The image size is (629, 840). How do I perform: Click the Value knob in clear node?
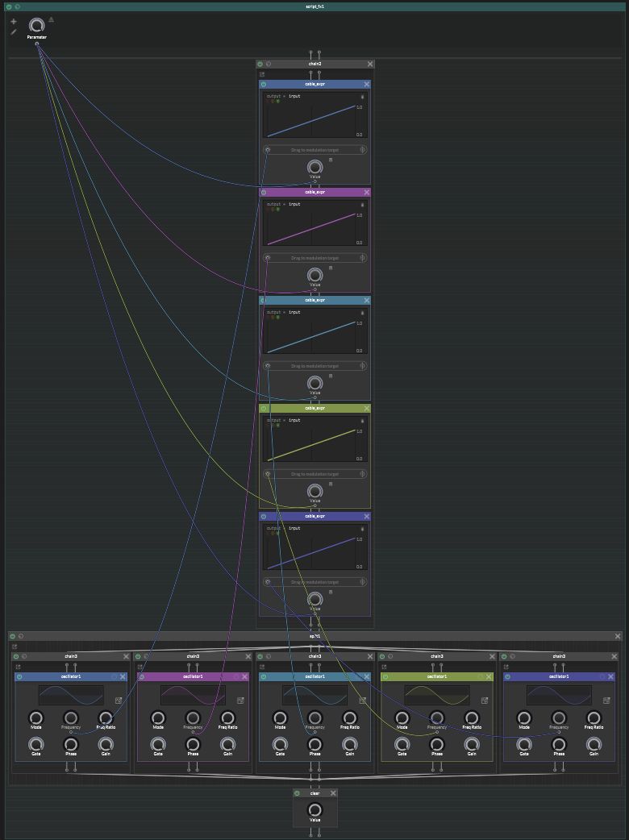[x=315, y=809]
